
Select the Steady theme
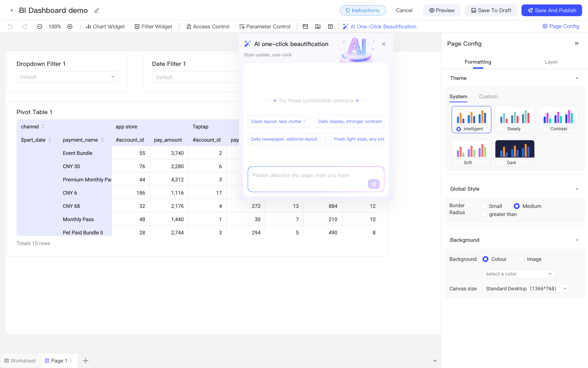(515, 119)
